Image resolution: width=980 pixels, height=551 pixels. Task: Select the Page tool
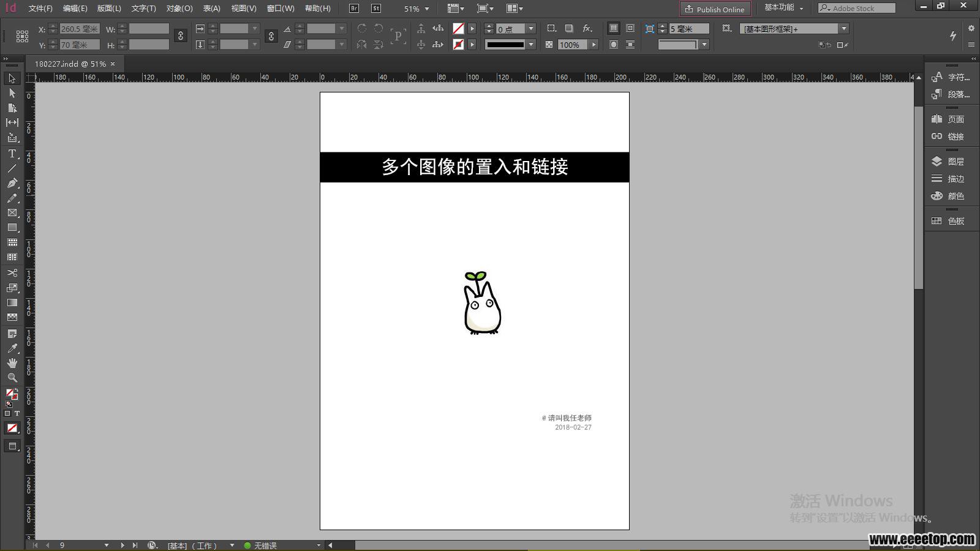[12, 108]
